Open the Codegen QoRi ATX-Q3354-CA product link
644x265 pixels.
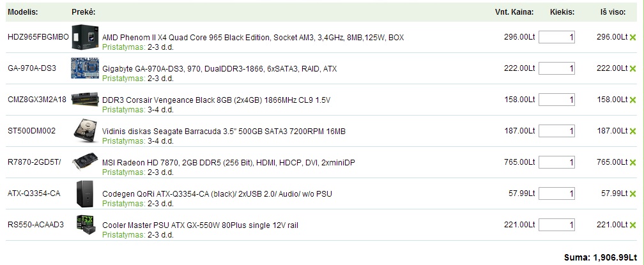pos(217,193)
